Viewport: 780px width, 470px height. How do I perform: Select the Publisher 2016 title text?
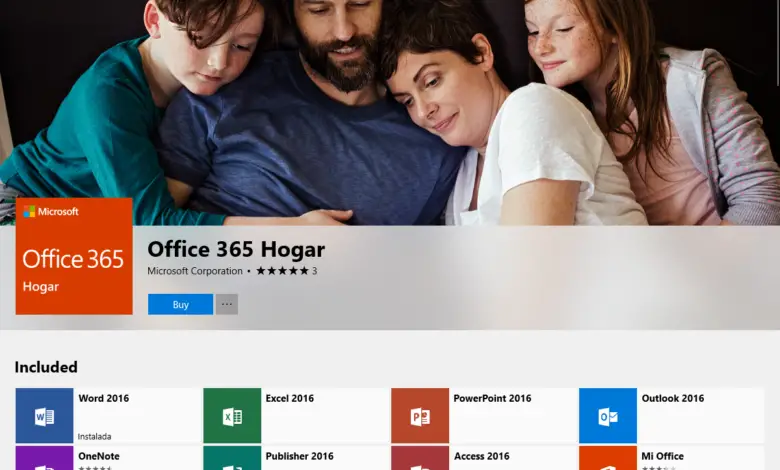click(x=299, y=456)
